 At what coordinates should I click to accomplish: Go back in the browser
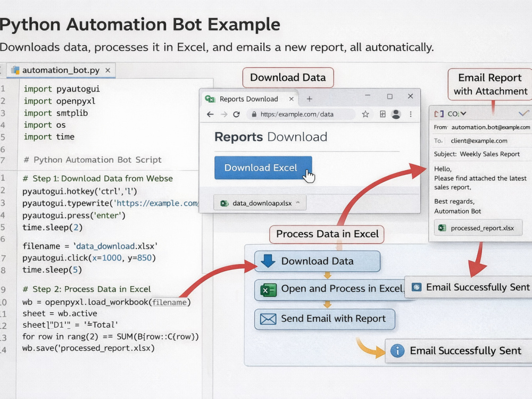coord(210,114)
